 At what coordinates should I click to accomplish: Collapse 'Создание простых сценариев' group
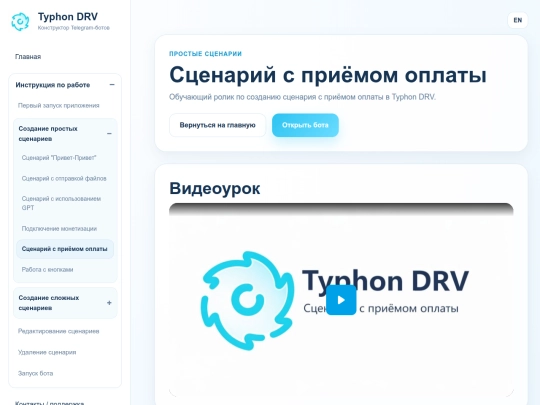click(109, 134)
